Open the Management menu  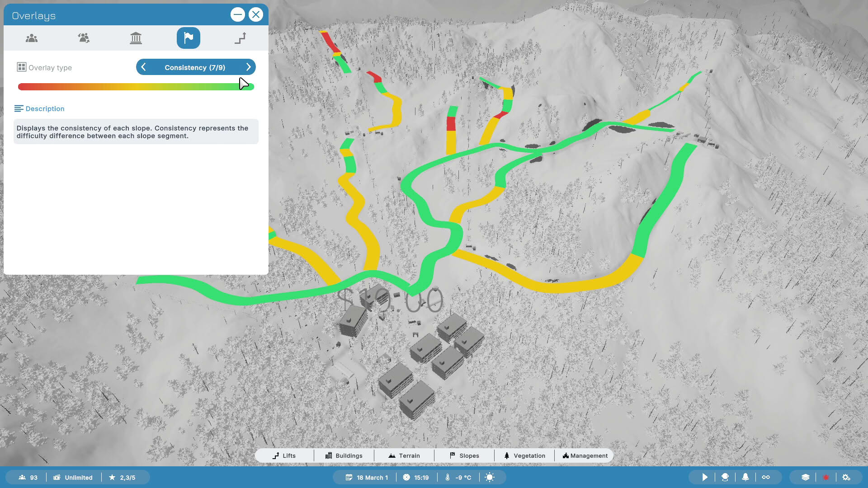pyautogui.click(x=585, y=455)
